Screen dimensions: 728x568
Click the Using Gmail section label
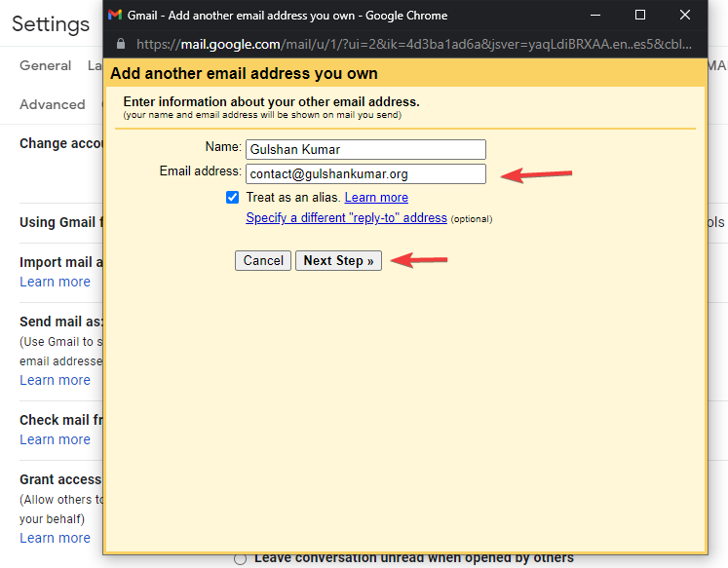pyautogui.click(x=61, y=222)
